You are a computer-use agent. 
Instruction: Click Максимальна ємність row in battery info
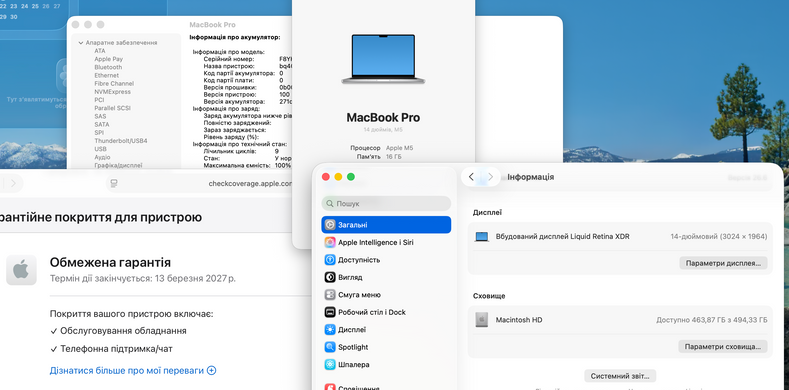247,165
